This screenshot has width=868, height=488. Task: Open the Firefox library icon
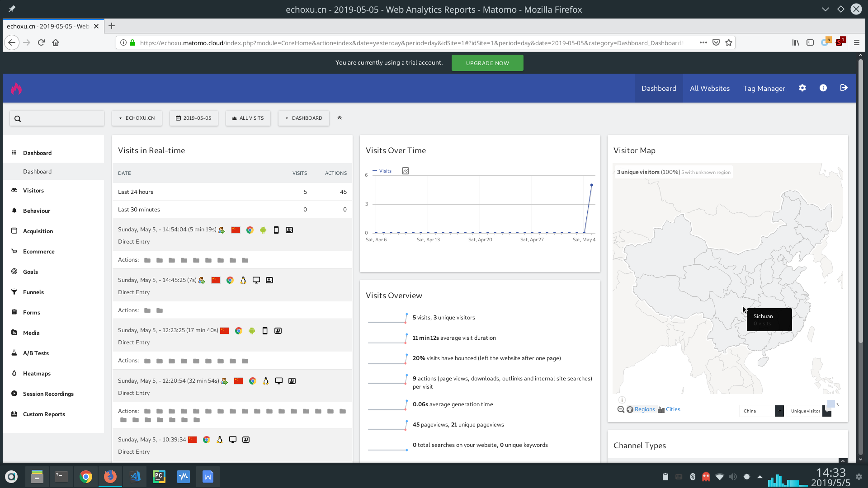tap(796, 42)
